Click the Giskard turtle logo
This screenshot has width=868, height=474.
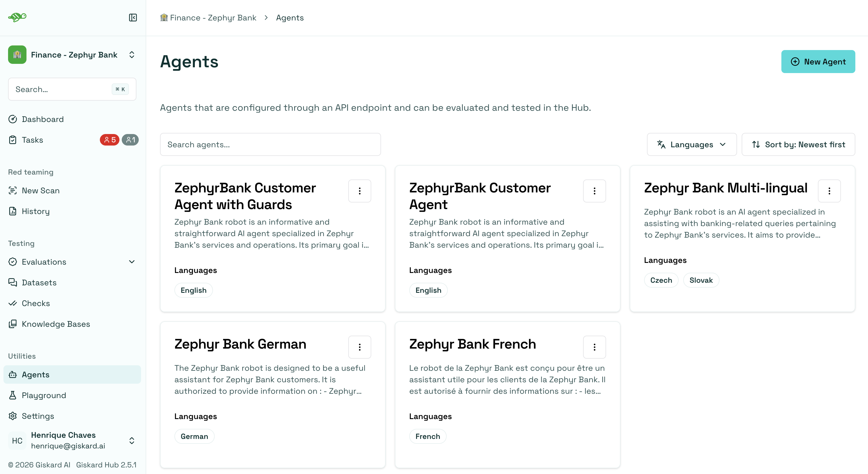coord(17,17)
